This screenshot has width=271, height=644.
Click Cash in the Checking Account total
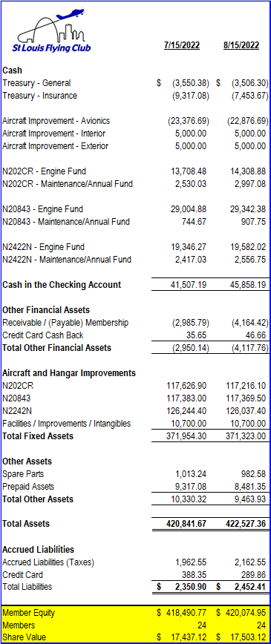(62, 285)
